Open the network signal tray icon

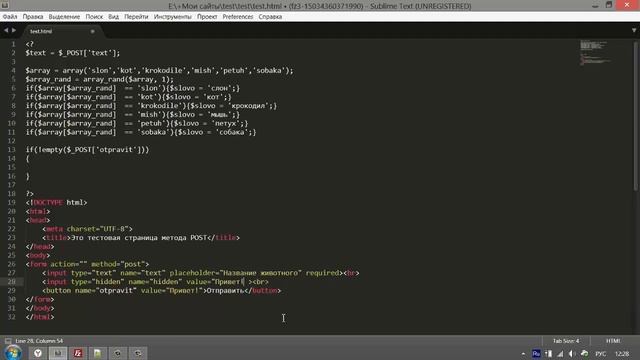(x=560, y=354)
